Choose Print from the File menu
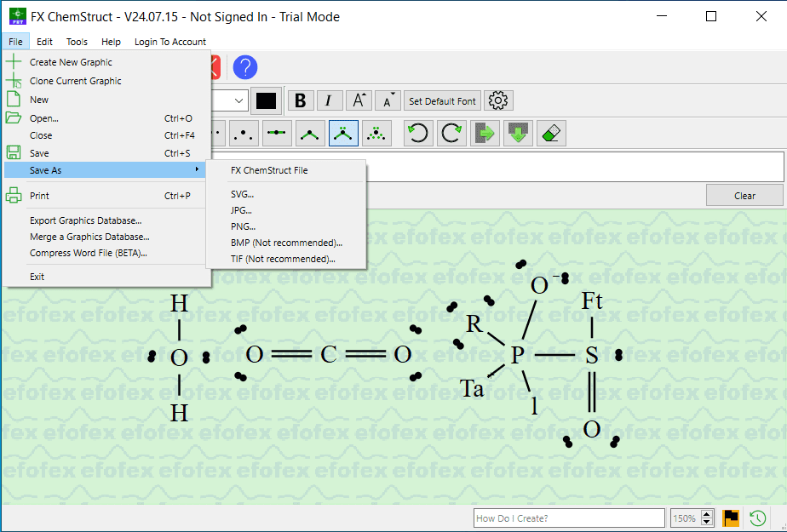Screen dimensions: 787x532 tap(105, 196)
